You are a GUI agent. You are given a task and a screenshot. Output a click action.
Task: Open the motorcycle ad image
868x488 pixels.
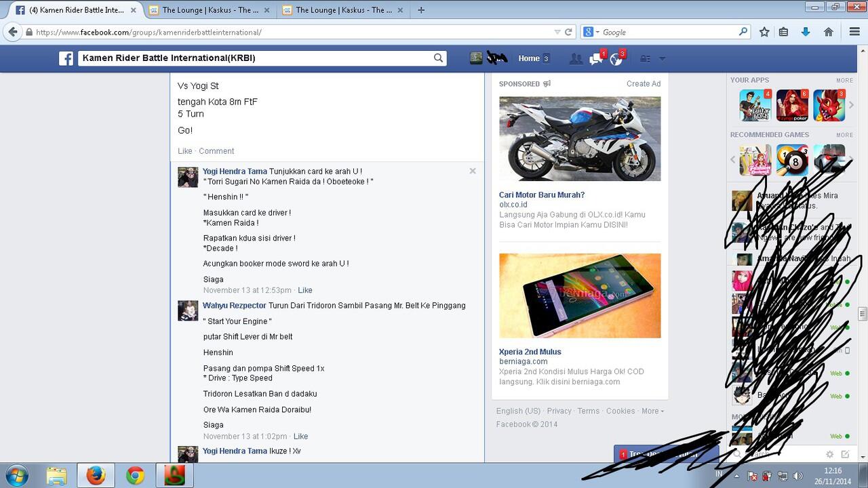coord(580,139)
